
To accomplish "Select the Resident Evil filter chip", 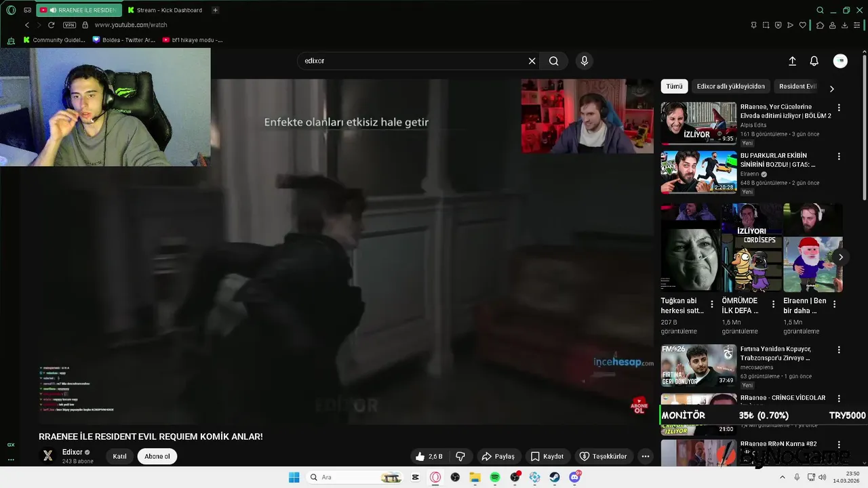I will pos(797,86).
